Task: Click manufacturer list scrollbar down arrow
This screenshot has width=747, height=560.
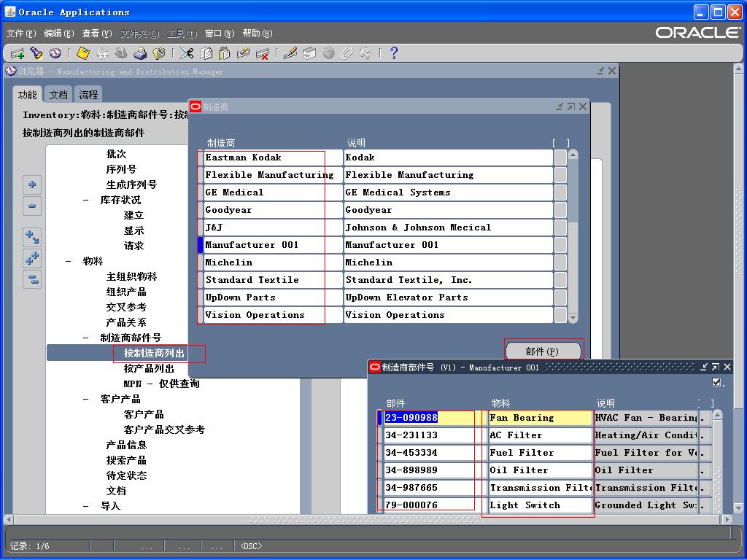Action: 573,318
